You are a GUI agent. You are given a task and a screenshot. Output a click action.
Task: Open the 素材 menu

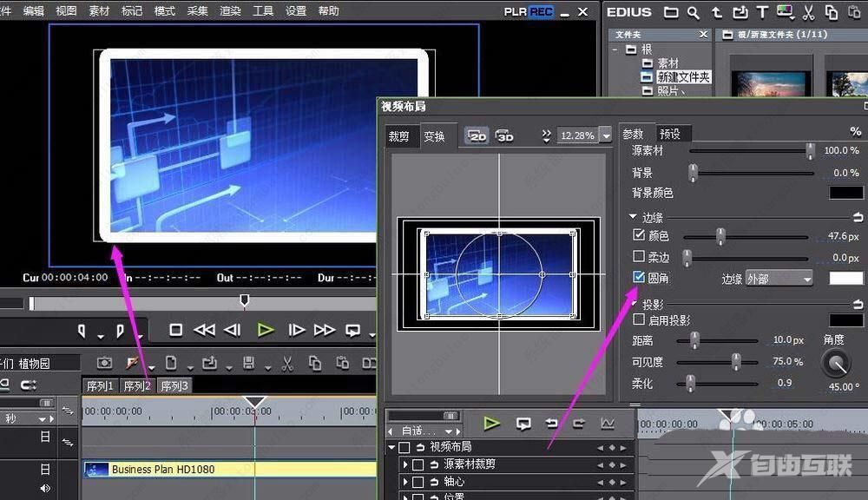pos(99,11)
